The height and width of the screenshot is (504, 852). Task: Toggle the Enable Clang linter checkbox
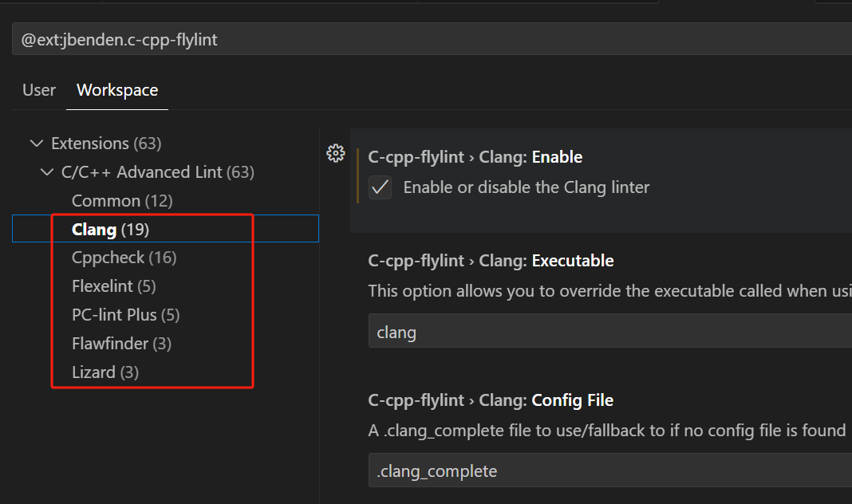point(381,188)
